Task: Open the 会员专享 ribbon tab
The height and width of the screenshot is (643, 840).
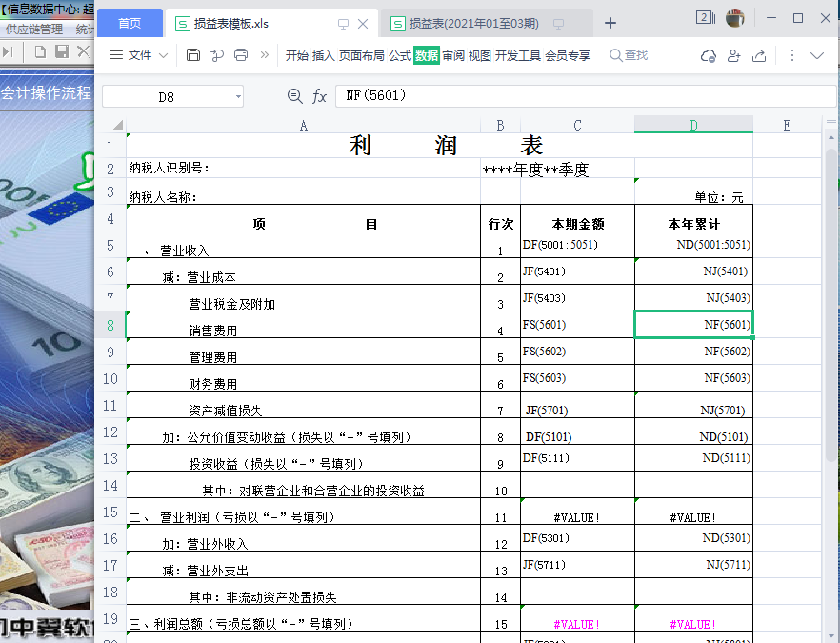Action: (568, 55)
